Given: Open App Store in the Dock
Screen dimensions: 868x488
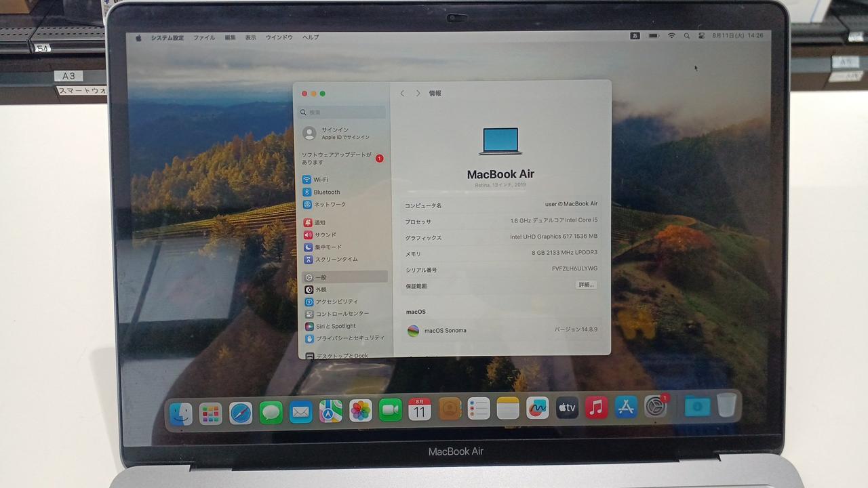Looking at the screenshot, I should [x=626, y=407].
